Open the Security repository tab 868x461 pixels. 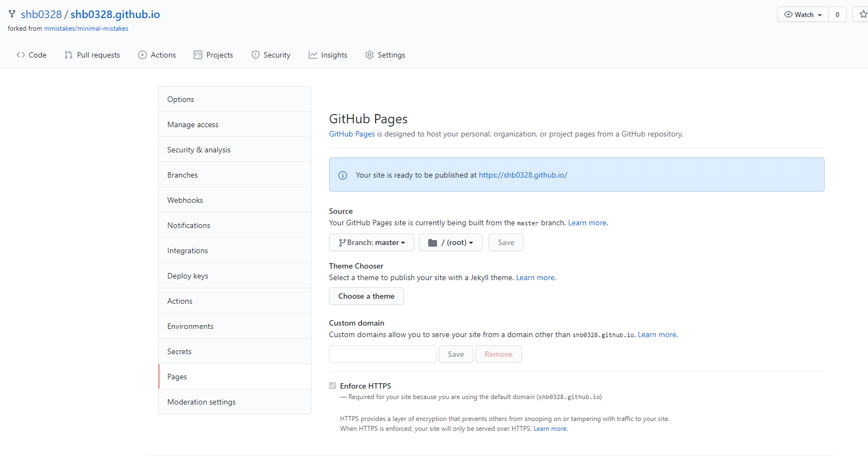tap(271, 55)
